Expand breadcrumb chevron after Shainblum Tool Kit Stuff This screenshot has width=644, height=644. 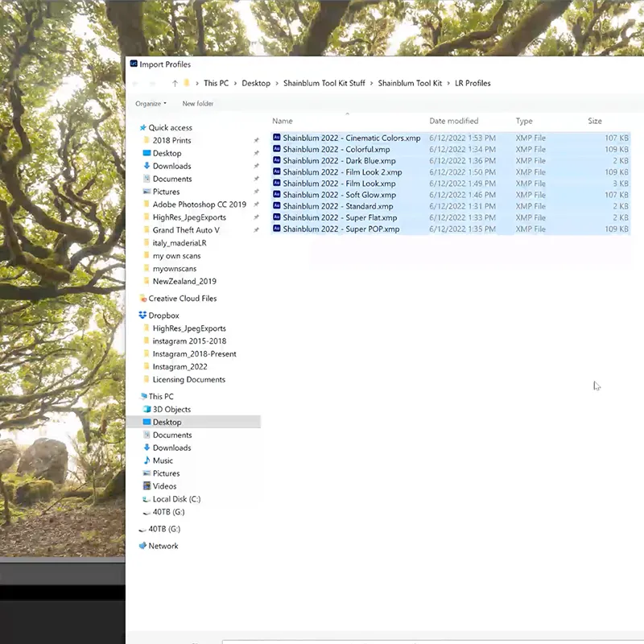371,84
